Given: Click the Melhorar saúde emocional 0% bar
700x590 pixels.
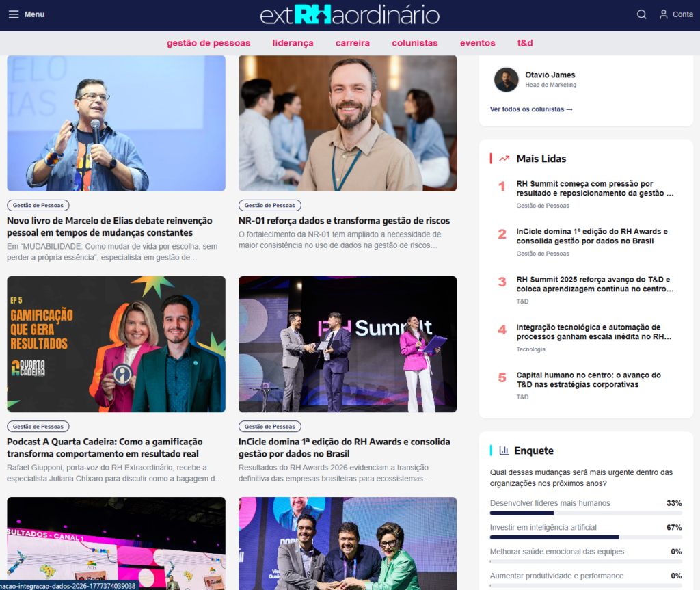Looking at the screenshot, I should click(x=586, y=561).
